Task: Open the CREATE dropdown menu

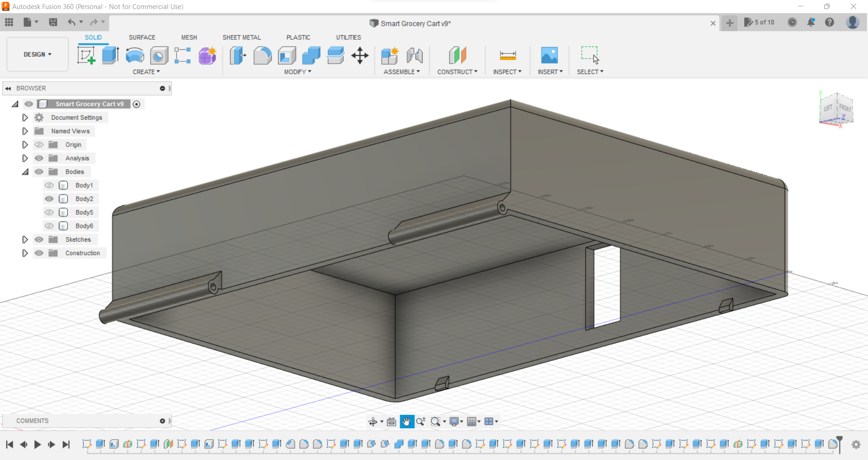Action: pyautogui.click(x=146, y=72)
